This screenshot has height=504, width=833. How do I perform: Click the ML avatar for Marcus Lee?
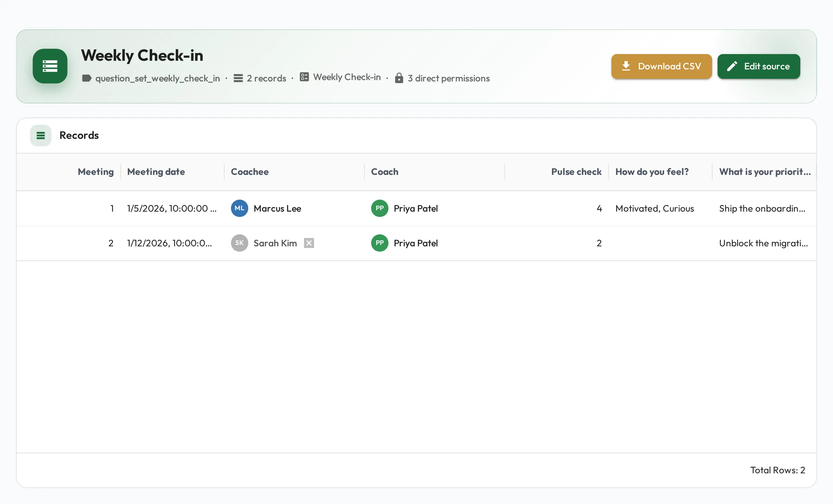(x=239, y=208)
